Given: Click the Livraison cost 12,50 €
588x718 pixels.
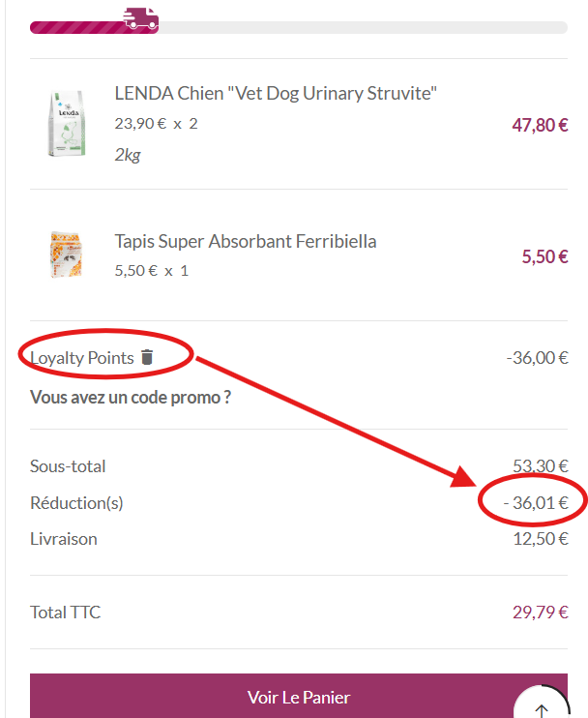Looking at the screenshot, I should (541, 539).
